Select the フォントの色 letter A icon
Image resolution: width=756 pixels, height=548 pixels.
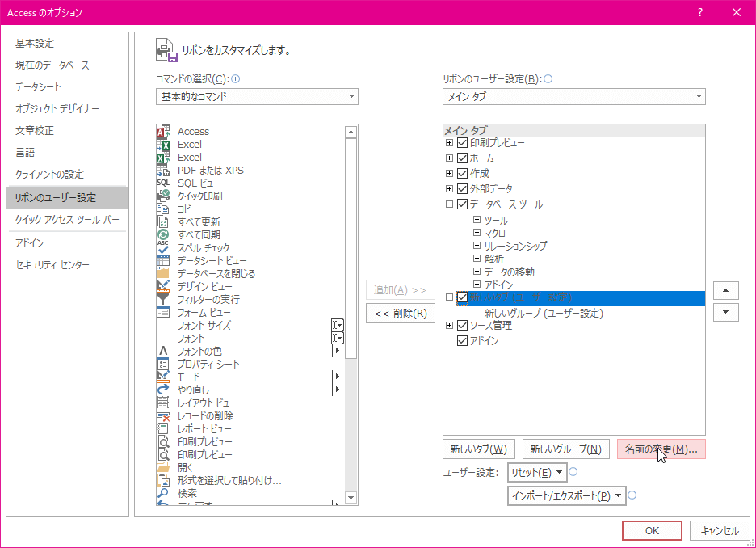click(163, 351)
